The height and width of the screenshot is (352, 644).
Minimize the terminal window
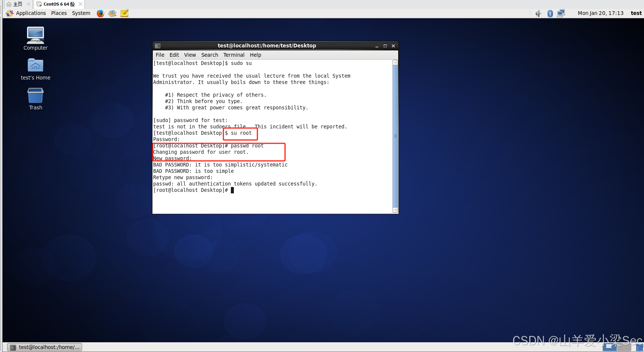(377, 46)
